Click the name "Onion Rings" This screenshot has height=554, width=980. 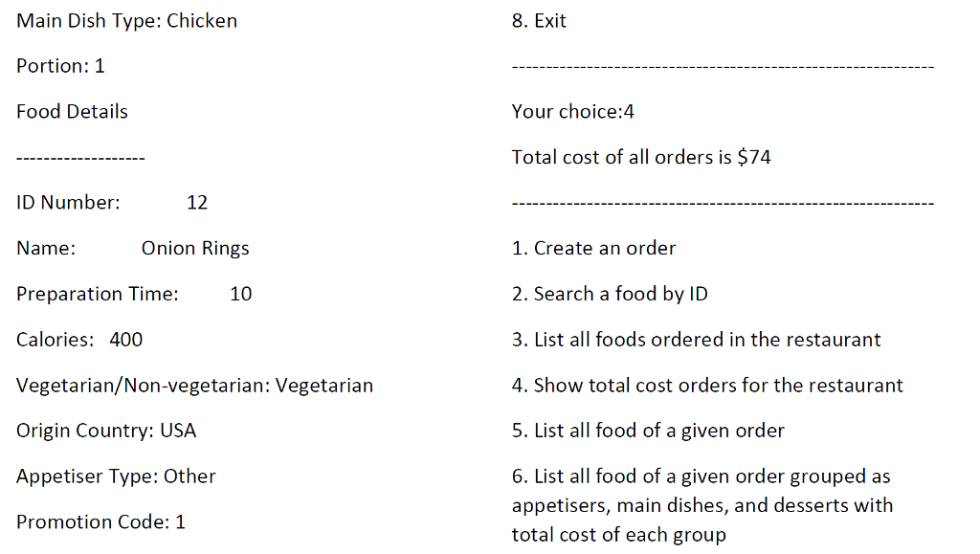click(195, 249)
